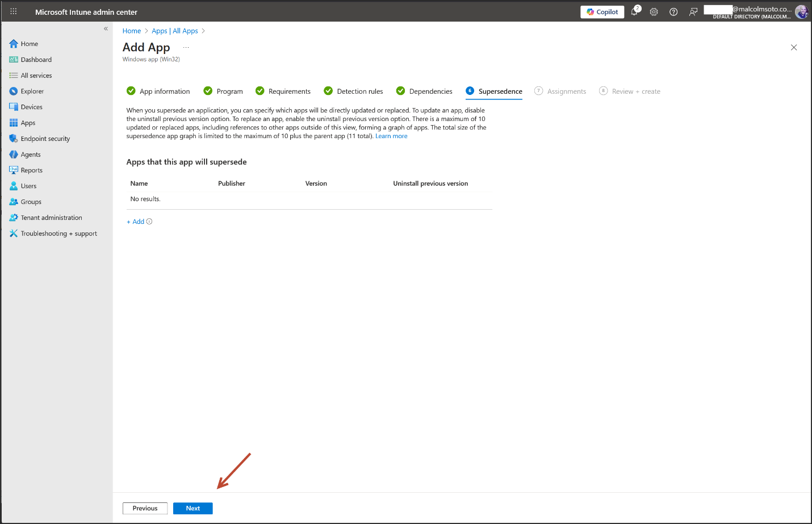Select Troubleshooting + support in sidebar
Image resolution: width=812 pixels, height=524 pixels.
pyautogui.click(x=58, y=234)
